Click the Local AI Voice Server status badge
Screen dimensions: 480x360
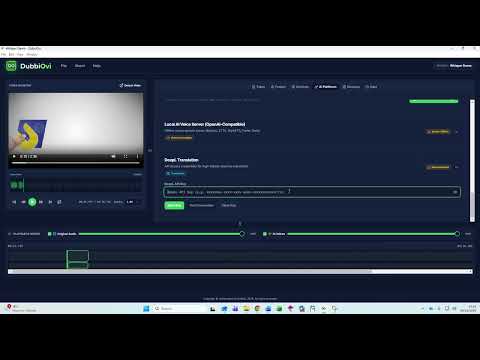point(438,132)
